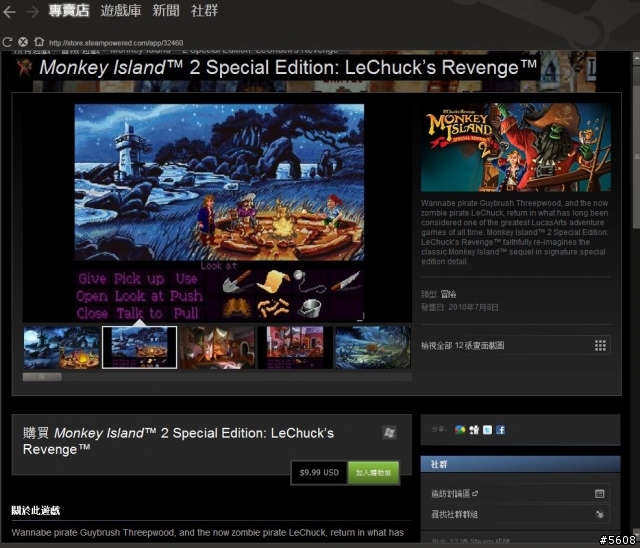View all 12 screenshots link

[x=462, y=346]
